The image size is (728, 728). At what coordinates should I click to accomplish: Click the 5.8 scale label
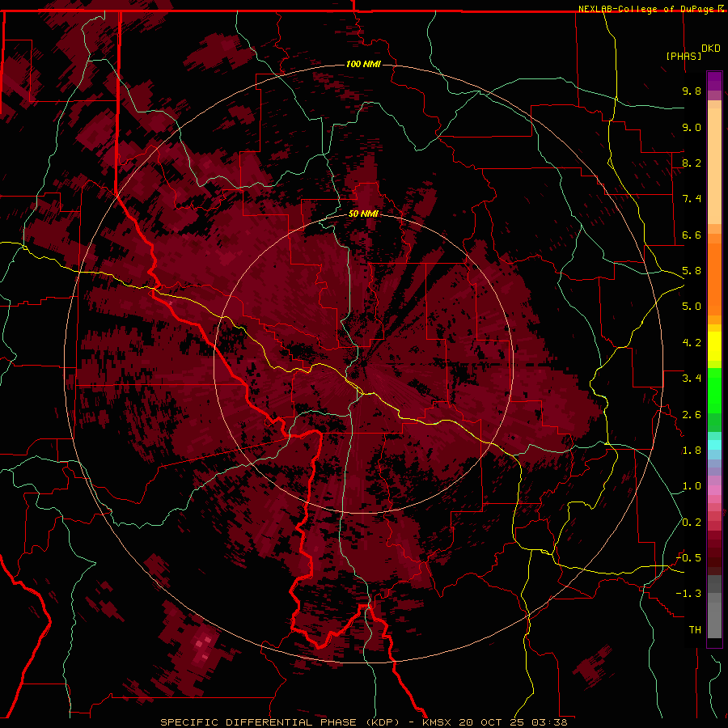click(692, 271)
